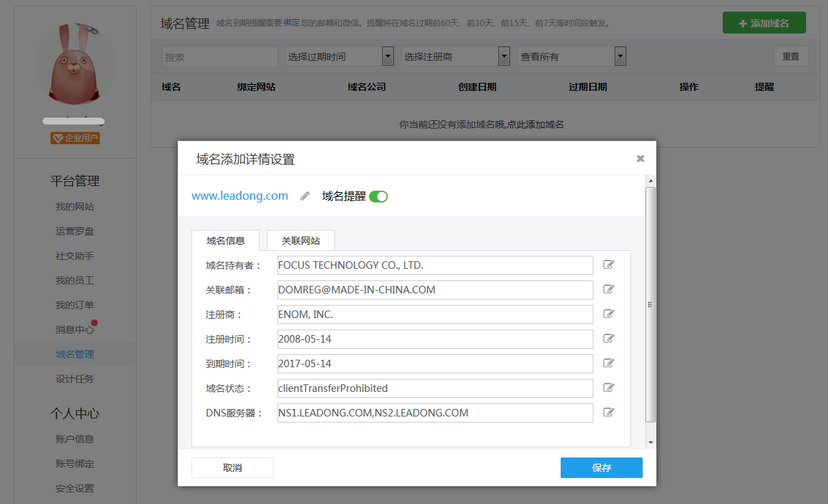The height and width of the screenshot is (504, 828).
Task: Click the edit icon beside DNS服务器 field
Action: [x=609, y=412]
